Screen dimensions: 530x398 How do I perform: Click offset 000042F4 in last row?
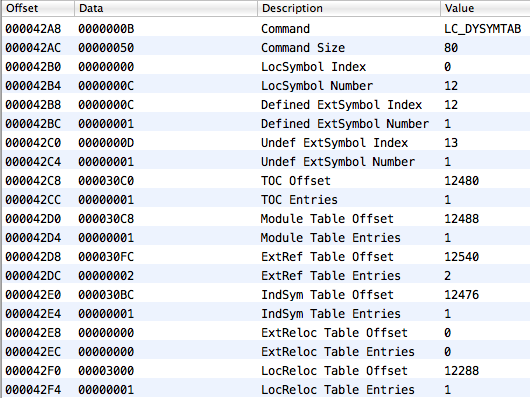click(x=33, y=390)
